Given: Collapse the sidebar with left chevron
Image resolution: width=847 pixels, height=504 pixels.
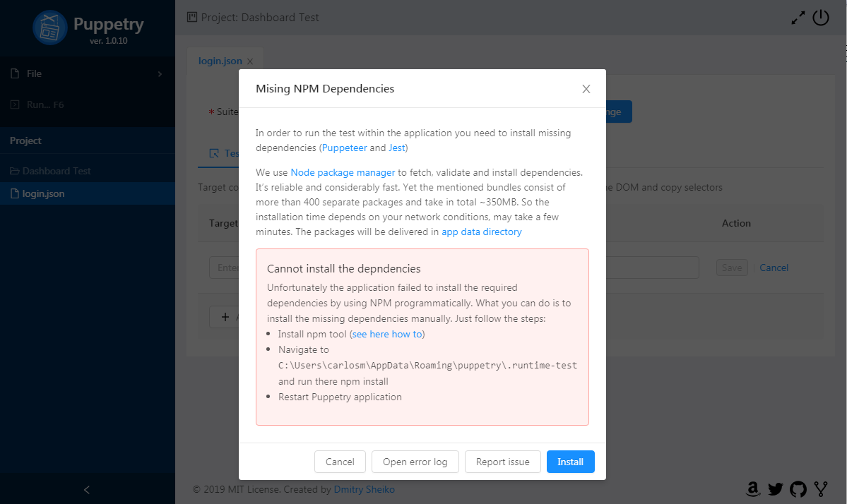Looking at the screenshot, I should tap(87, 489).
